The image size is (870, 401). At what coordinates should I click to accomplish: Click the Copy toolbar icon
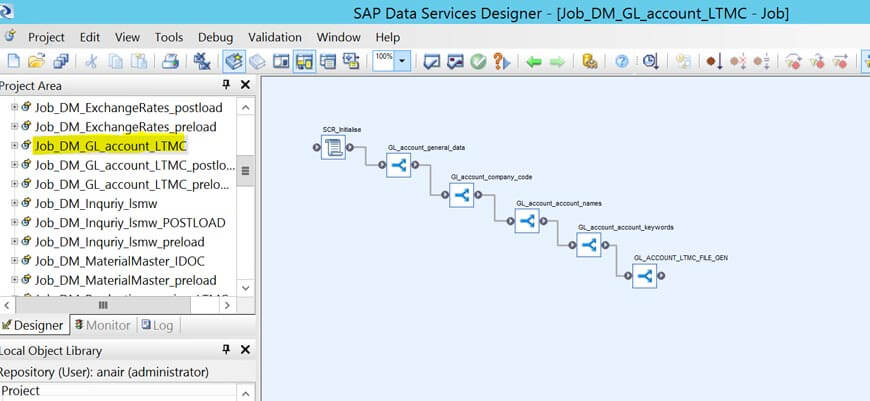pos(115,62)
